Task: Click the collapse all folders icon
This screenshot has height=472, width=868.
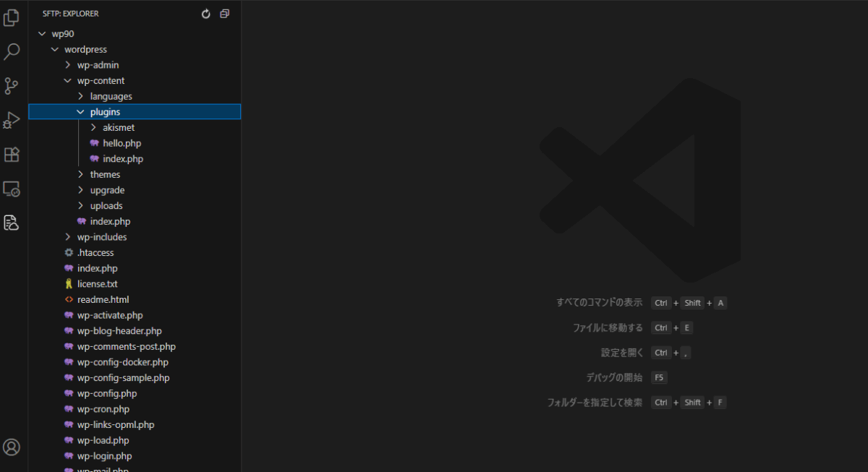Action: [x=224, y=14]
